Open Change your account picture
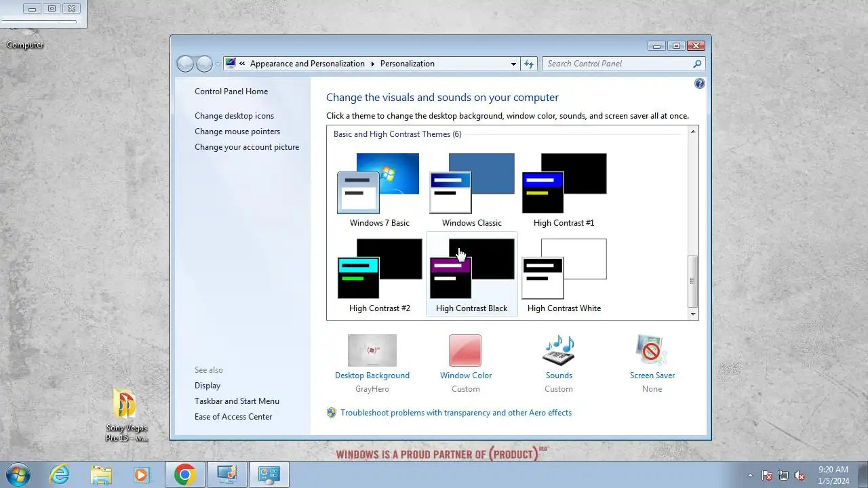Viewport: 868px width, 488px height. click(x=247, y=147)
